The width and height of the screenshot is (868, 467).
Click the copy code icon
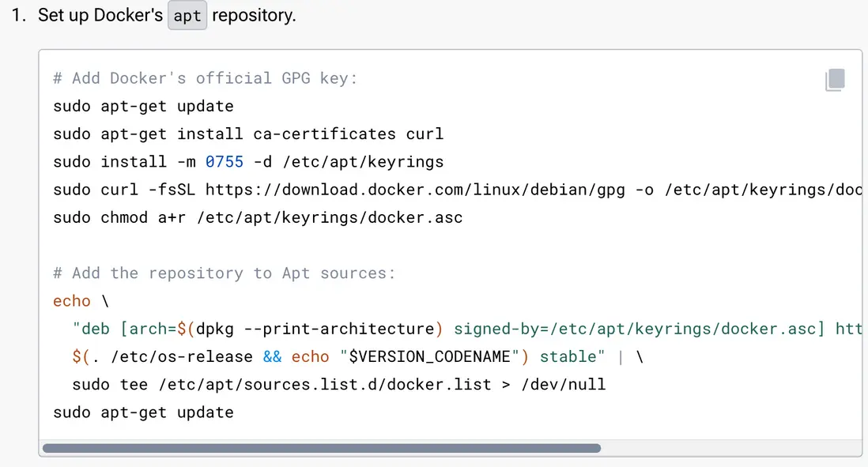tap(836, 80)
